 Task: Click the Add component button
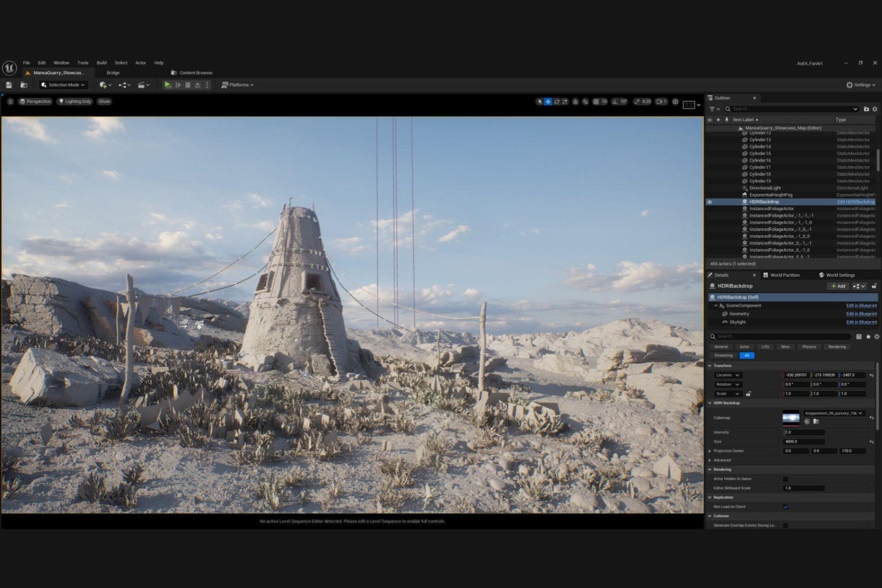click(x=838, y=286)
